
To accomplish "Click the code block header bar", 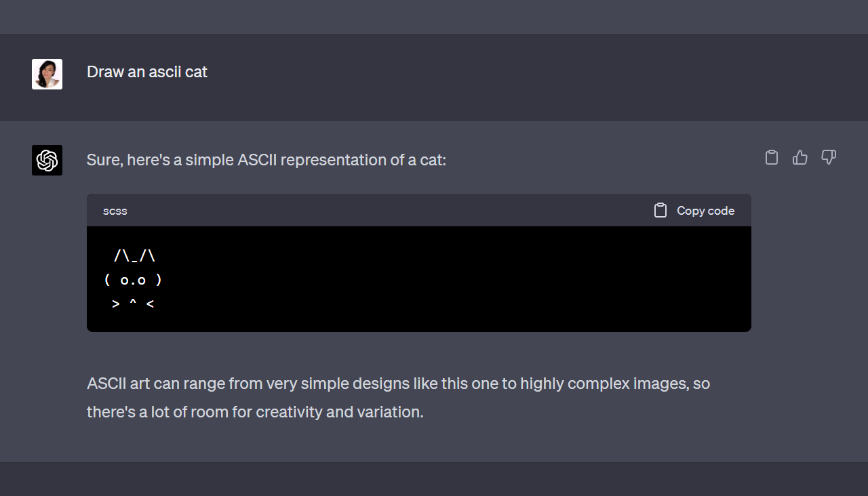I will [x=419, y=210].
